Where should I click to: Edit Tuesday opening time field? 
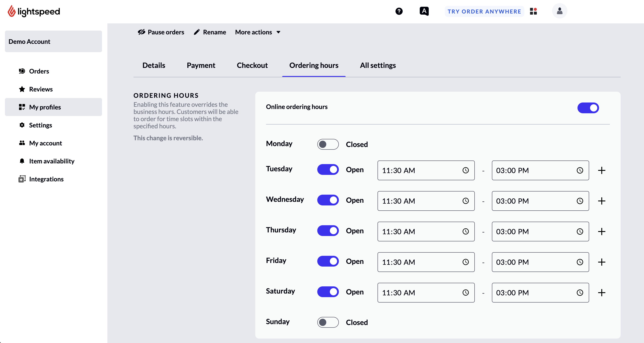[x=426, y=171]
